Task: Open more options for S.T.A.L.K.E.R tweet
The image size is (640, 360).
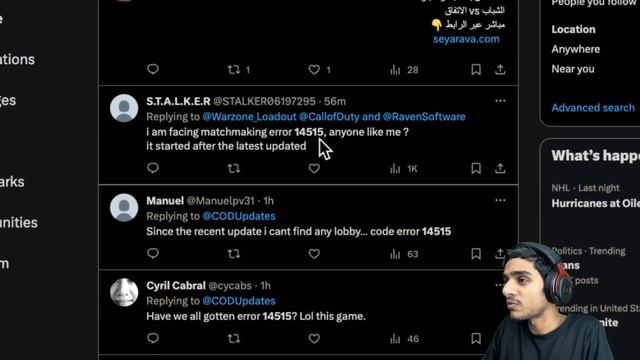Action: click(500, 101)
